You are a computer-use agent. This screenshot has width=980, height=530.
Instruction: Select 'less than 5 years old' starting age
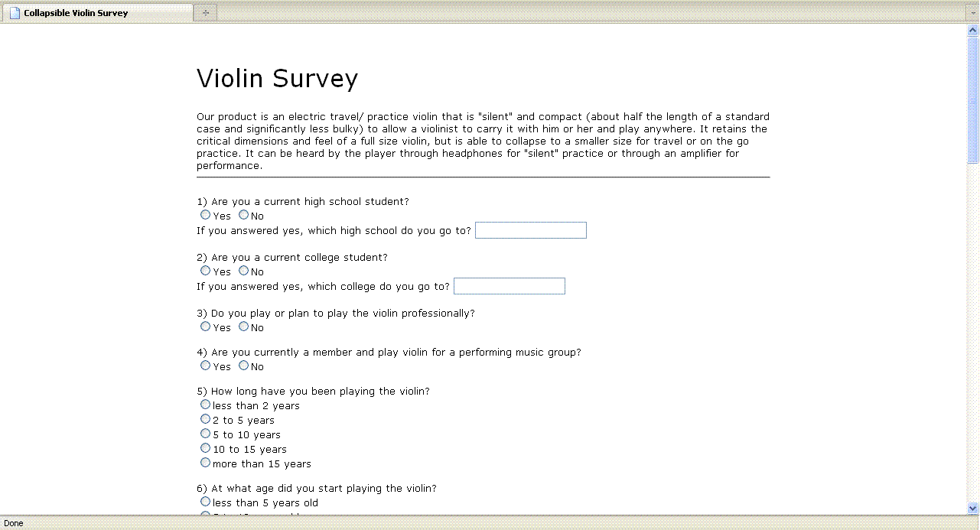[205, 501]
